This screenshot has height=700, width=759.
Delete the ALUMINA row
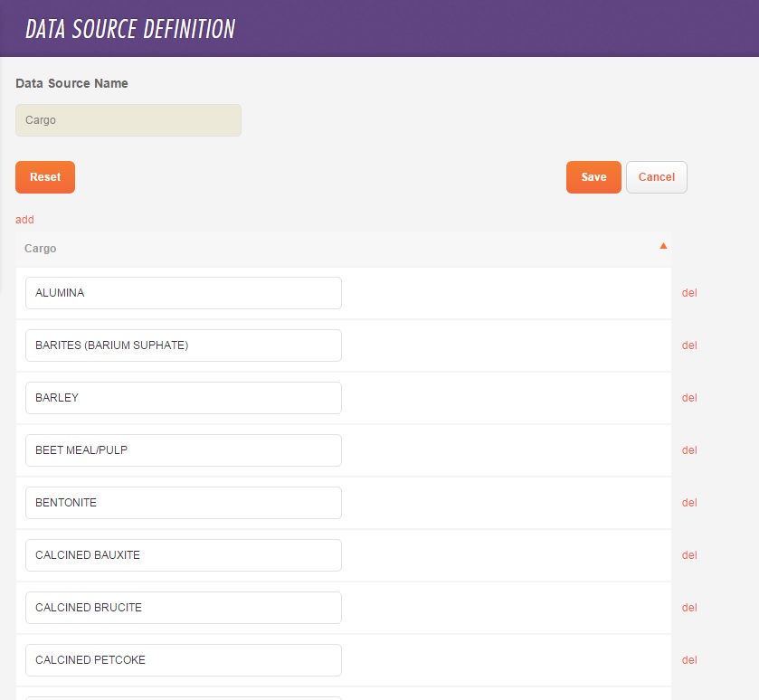[689, 293]
